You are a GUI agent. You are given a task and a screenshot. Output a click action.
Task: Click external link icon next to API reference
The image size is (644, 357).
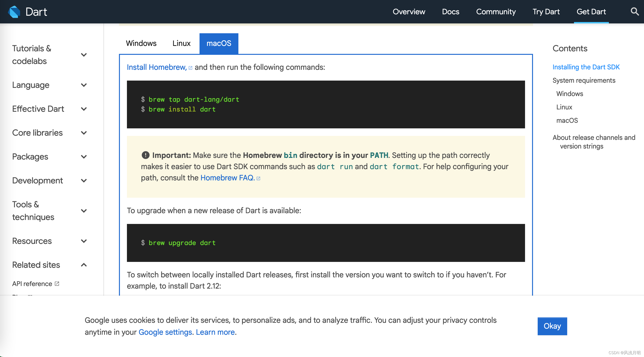pos(57,284)
